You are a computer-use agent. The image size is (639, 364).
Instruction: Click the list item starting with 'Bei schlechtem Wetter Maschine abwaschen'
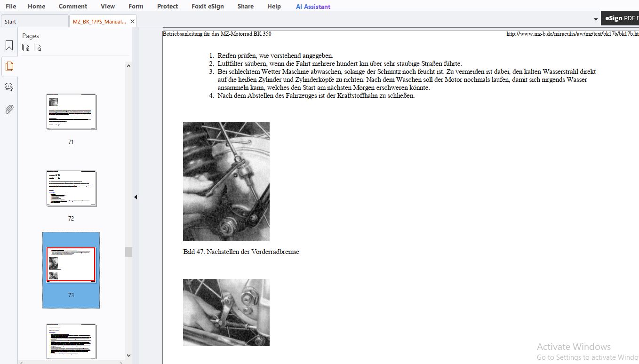coord(407,79)
